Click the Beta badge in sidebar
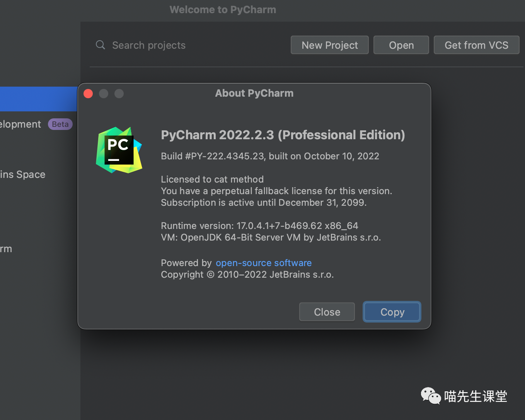This screenshot has height=420, width=525. click(x=60, y=124)
